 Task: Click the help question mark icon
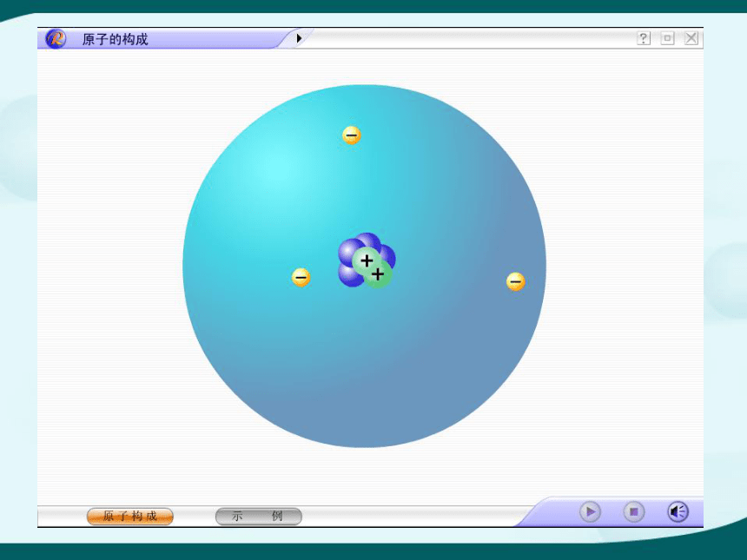click(643, 38)
